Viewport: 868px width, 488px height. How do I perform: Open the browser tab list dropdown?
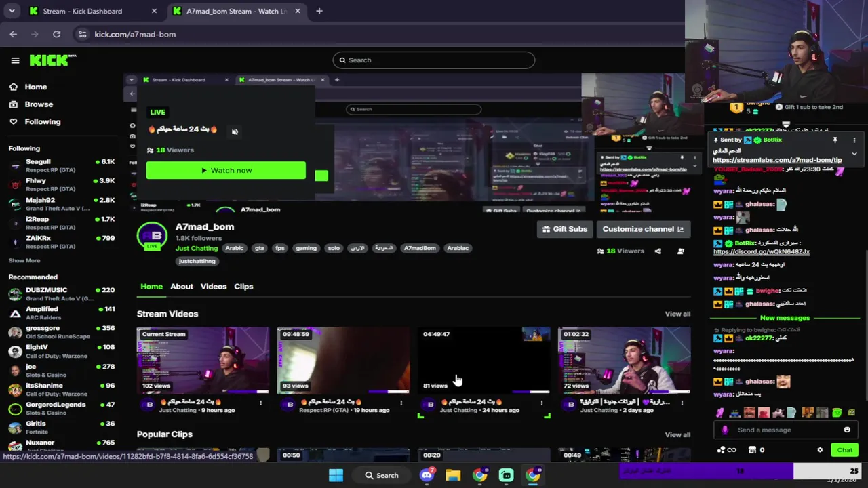pos(12,11)
